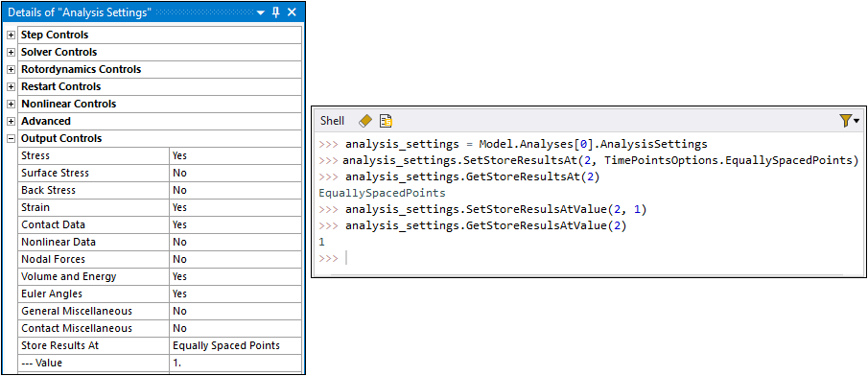Change the Nodal Forces option value
Screen dimensions: 868x376
235,259
